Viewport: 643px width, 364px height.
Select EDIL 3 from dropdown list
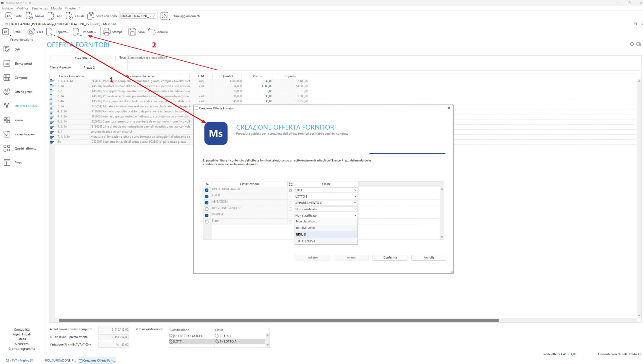coord(301,234)
